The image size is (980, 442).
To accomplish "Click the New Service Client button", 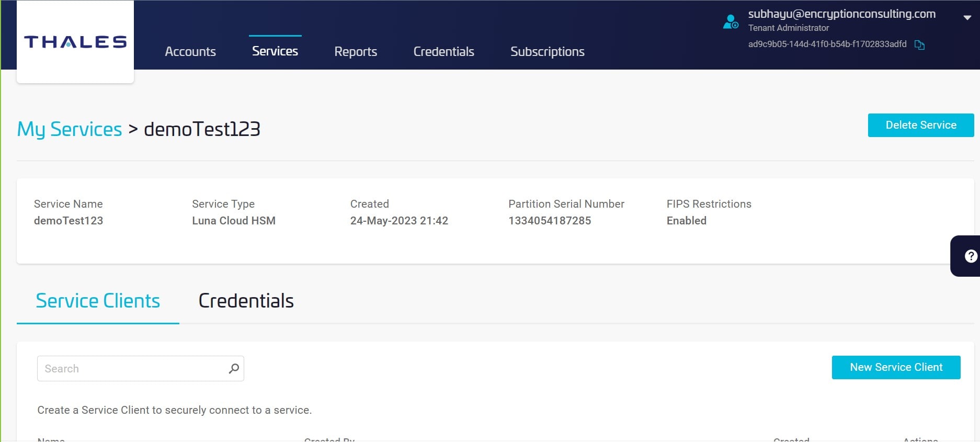I will (x=896, y=367).
